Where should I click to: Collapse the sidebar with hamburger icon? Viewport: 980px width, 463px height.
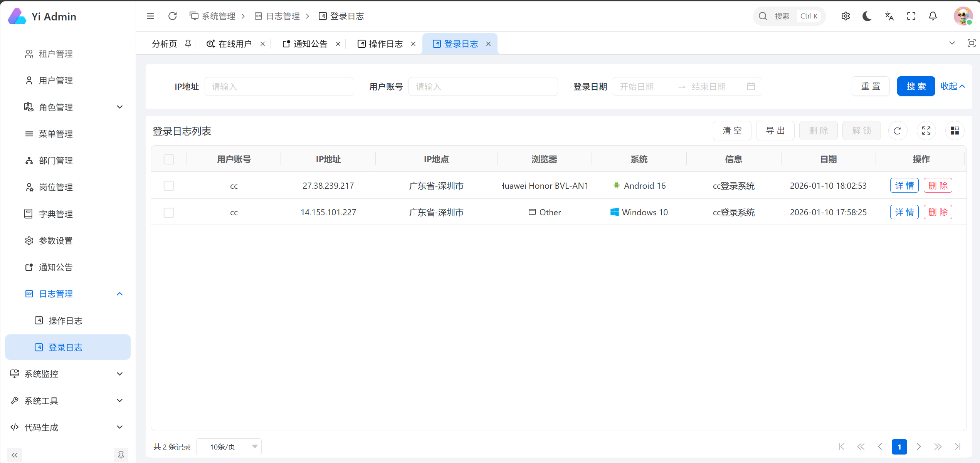pyautogui.click(x=151, y=16)
